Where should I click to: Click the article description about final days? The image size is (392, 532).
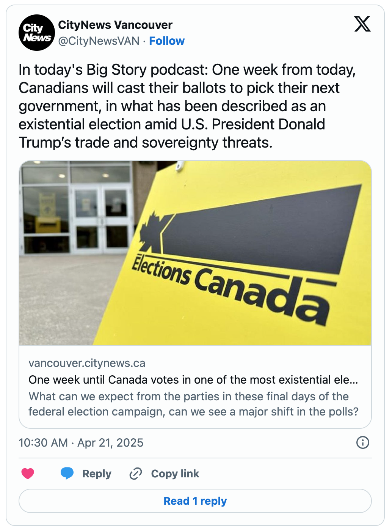[193, 404]
